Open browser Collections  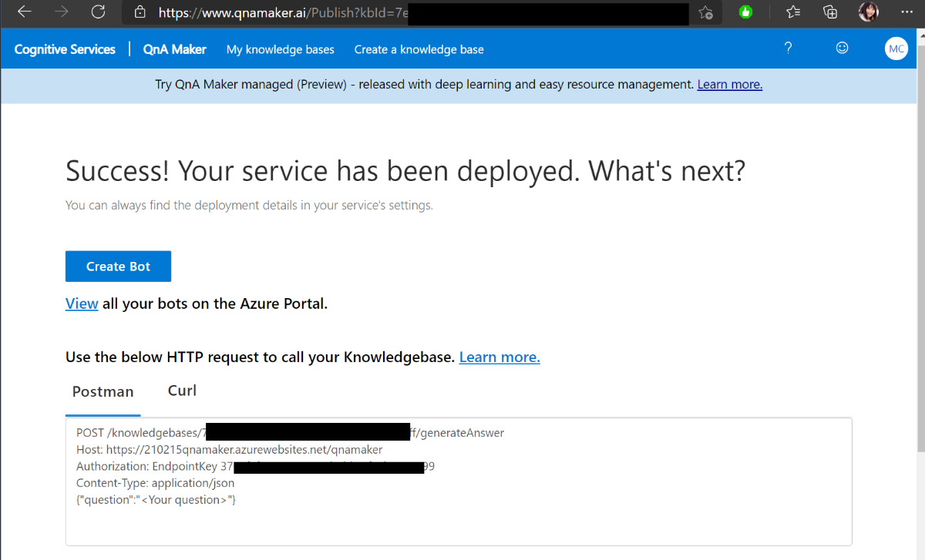[x=829, y=12]
